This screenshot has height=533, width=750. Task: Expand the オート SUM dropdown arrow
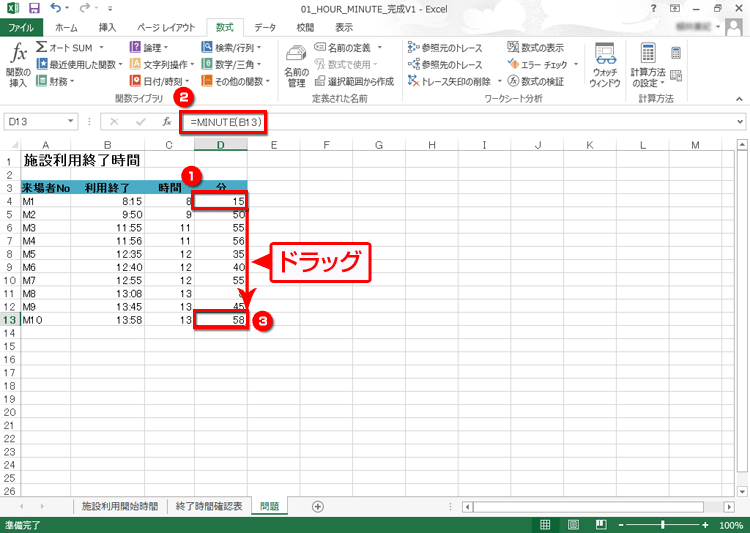coord(101,47)
